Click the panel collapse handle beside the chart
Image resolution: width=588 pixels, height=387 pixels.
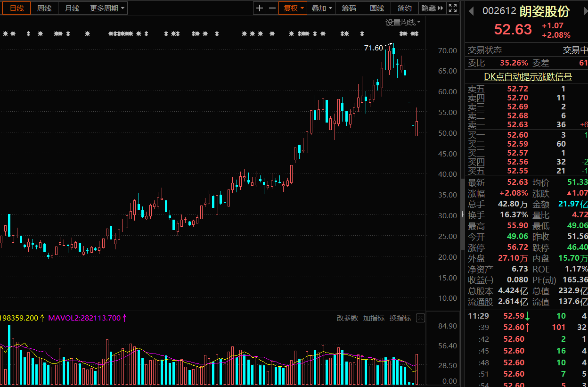[x=462, y=214]
